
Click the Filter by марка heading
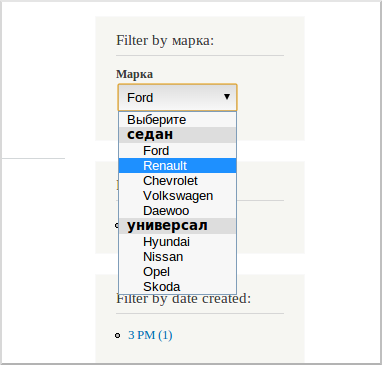point(165,41)
